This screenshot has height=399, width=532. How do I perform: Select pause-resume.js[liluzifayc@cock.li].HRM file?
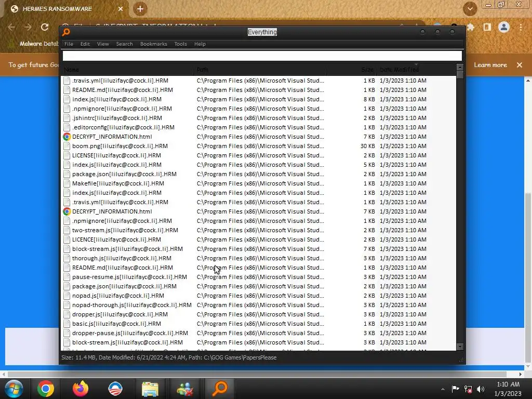pyautogui.click(x=129, y=277)
